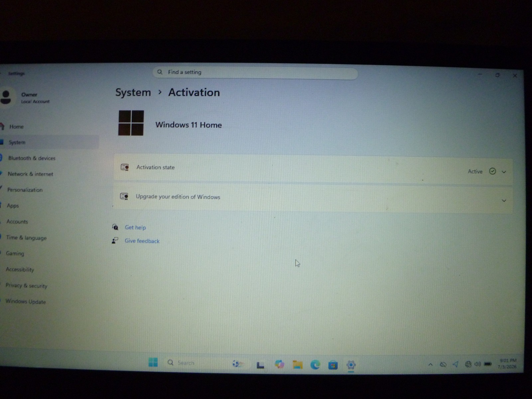The height and width of the screenshot is (399, 532).
Task: Click the OneDrive cloud tray icon
Action: coord(443,364)
